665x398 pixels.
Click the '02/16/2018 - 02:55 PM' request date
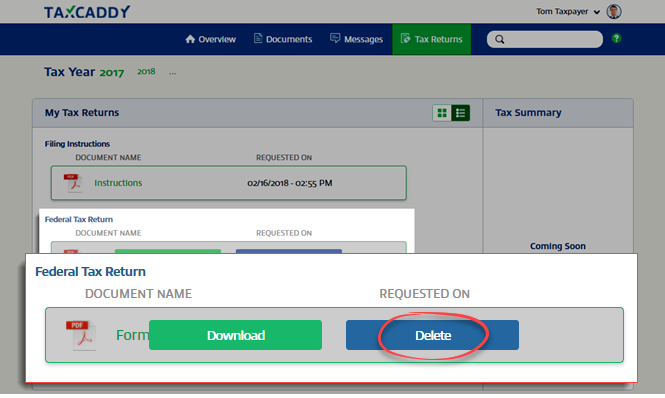pos(290,183)
